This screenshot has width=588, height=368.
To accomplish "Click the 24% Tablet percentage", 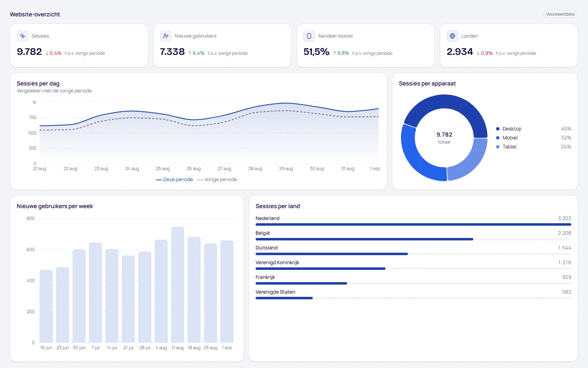I will pos(566,147).
